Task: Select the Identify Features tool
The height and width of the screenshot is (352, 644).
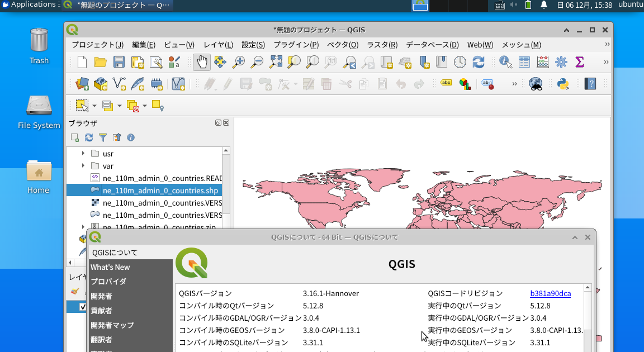Action: coord(505,63)
